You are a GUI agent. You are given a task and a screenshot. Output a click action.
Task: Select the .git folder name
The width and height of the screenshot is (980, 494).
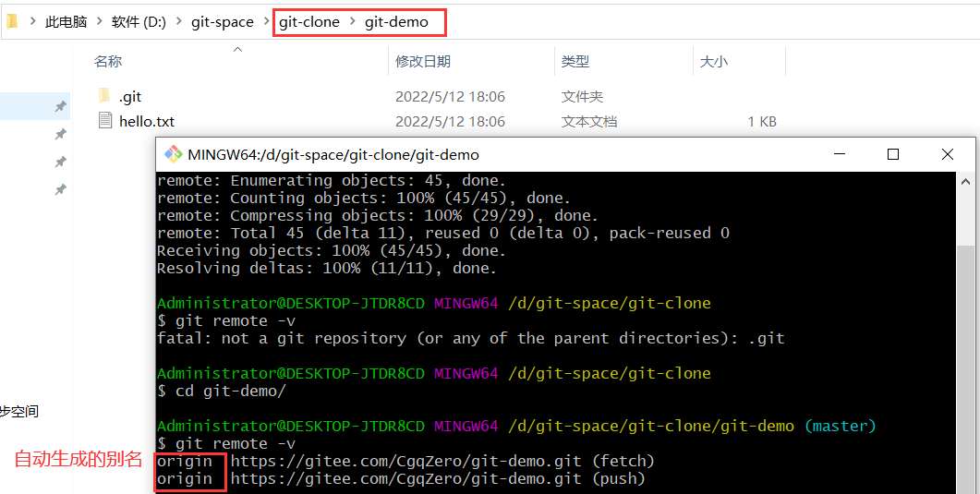[x=130, y=97]
